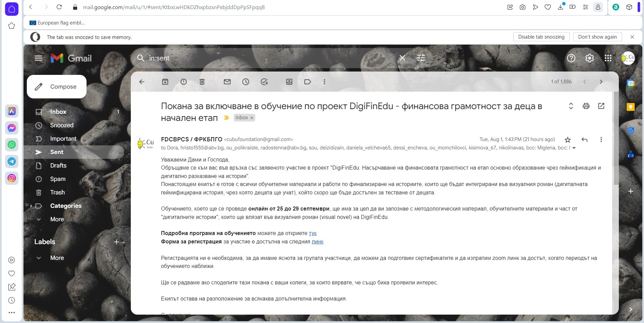
Task: Open the toolbar More options menu
Action: pyautogui.click(x=324, y=82)
